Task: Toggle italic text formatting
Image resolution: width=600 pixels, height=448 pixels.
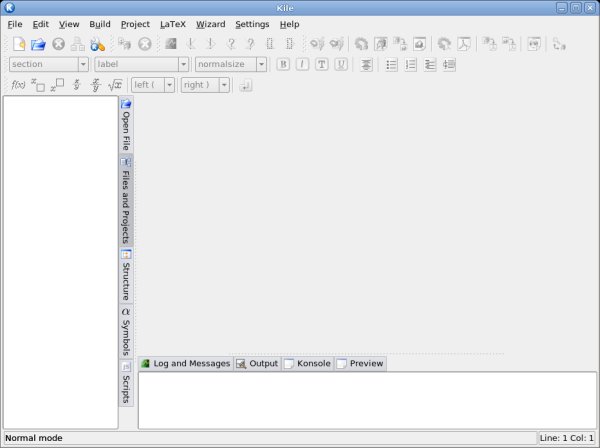Action: pos(302,64)
